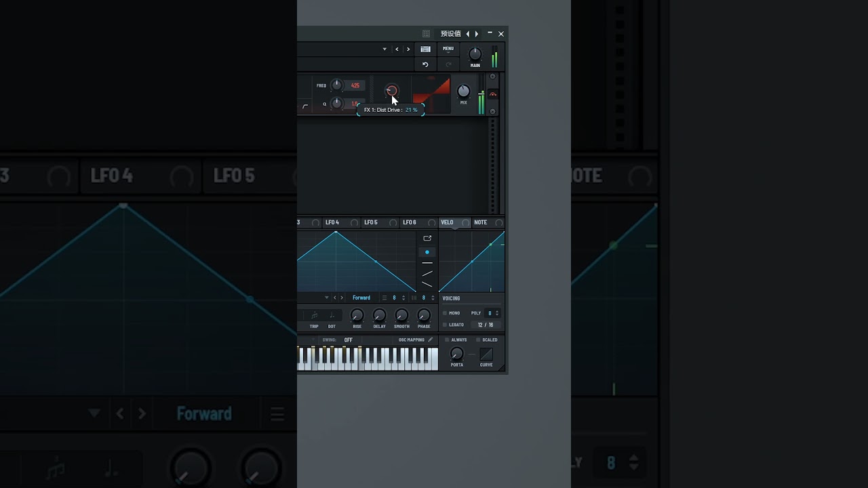Enable the LEGATO checkbox

click(445, 325)
